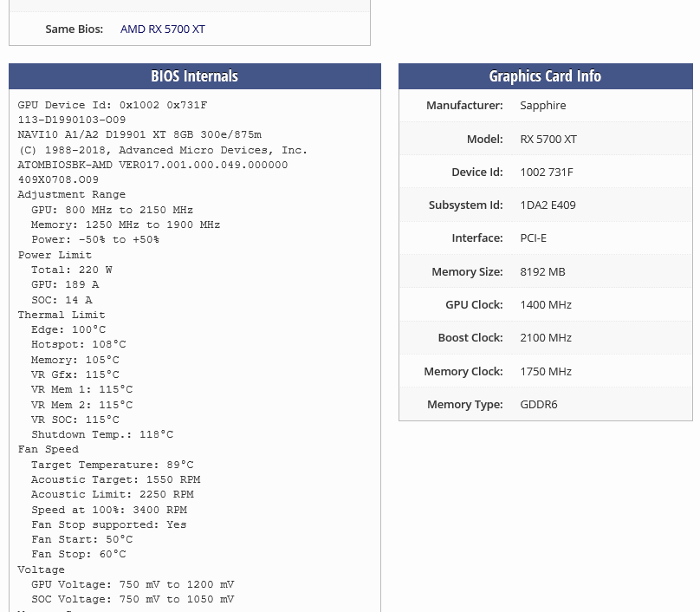Click the Boost Clock value '2100 MHz'

pos(546,338)
